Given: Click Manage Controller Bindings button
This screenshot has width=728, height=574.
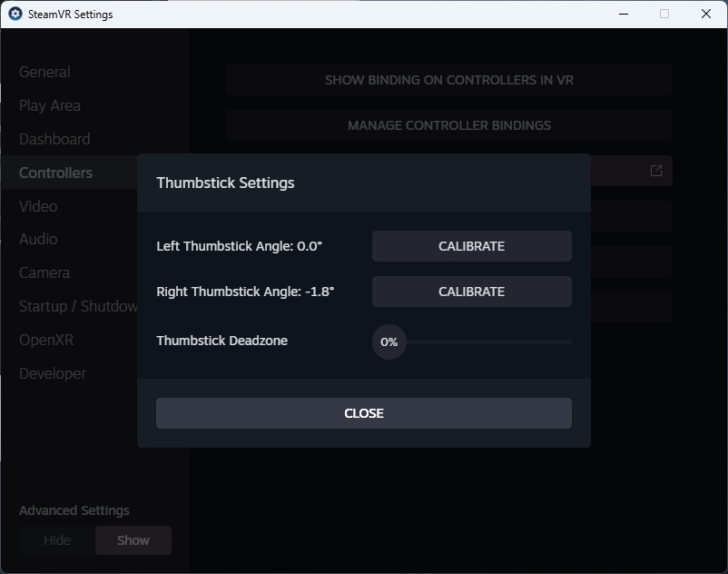Looking at the screenshot, I should point(448,125).
